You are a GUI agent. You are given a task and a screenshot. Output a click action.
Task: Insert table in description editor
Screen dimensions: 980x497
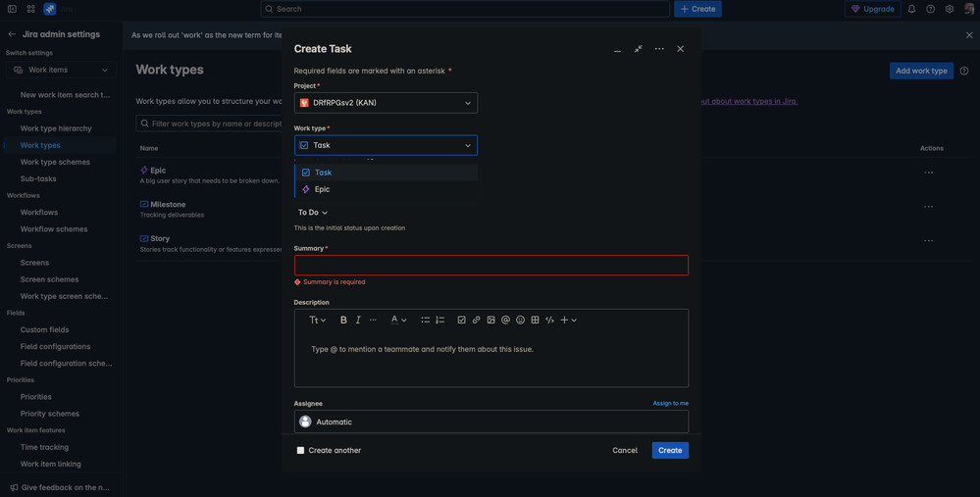click(x=535, y=320)
